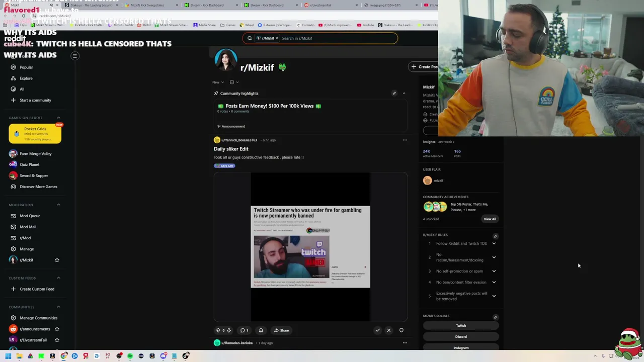The width and height of the screenshot is (644, 362).
Task: Share the Daily sliker Edit post
Action: [x=281, y=330]
